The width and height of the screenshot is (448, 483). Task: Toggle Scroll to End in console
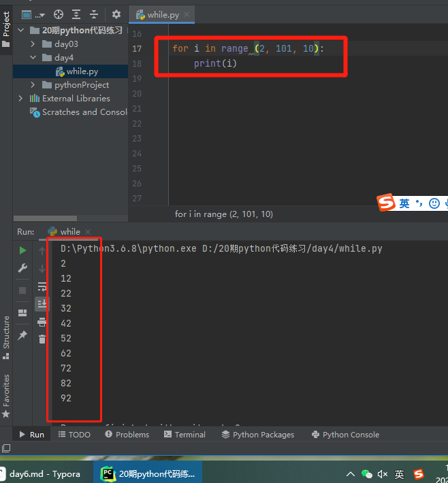tap(42, 303)
